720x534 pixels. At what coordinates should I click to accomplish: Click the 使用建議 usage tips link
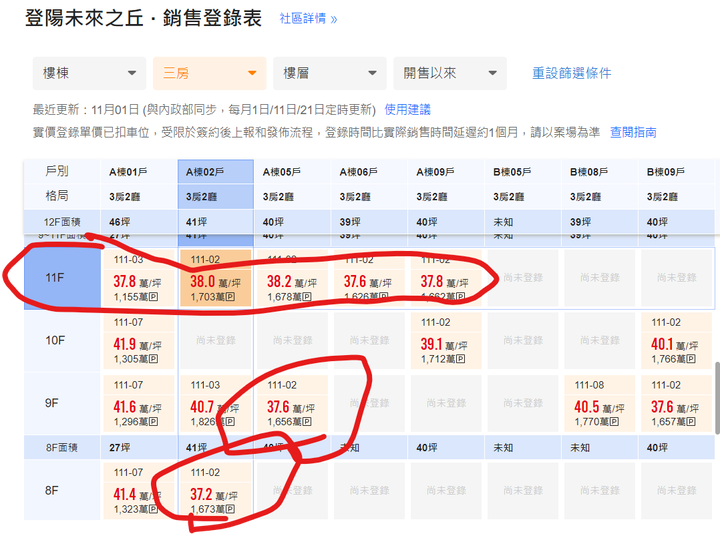point(407,109)
